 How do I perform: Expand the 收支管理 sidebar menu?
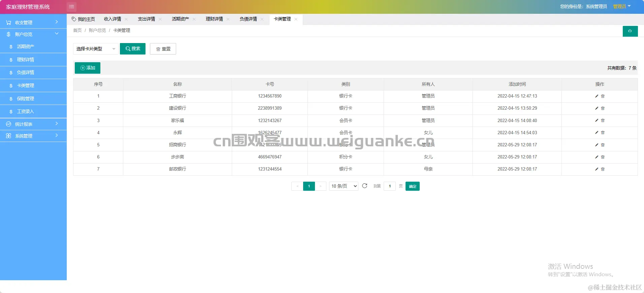[x=33, y=22]
